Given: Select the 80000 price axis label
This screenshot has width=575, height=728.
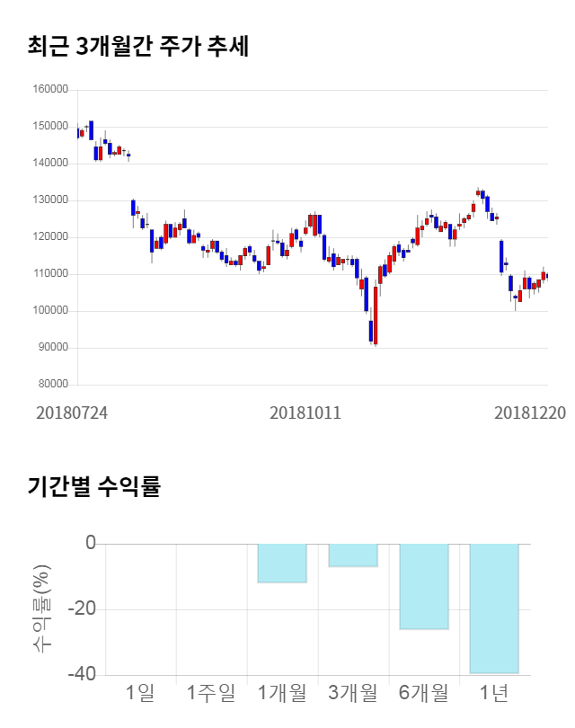Looking at the screenshot, I should tap(53, 385).
